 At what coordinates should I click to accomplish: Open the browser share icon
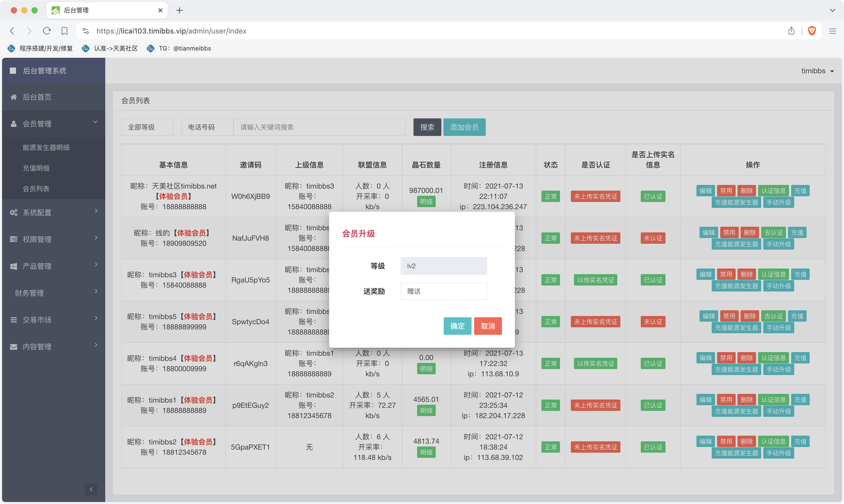click(x=791, y=31)
